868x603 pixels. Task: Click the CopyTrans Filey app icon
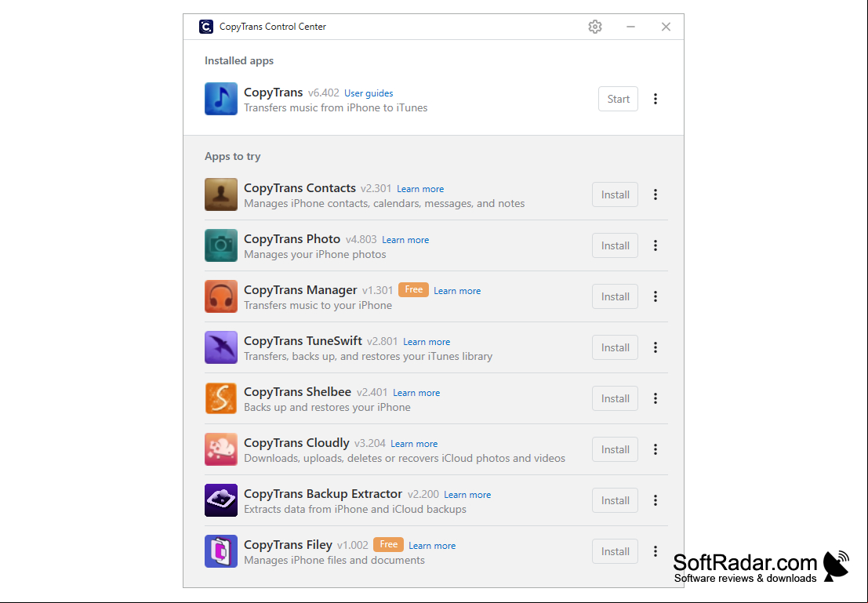[221, 551]
